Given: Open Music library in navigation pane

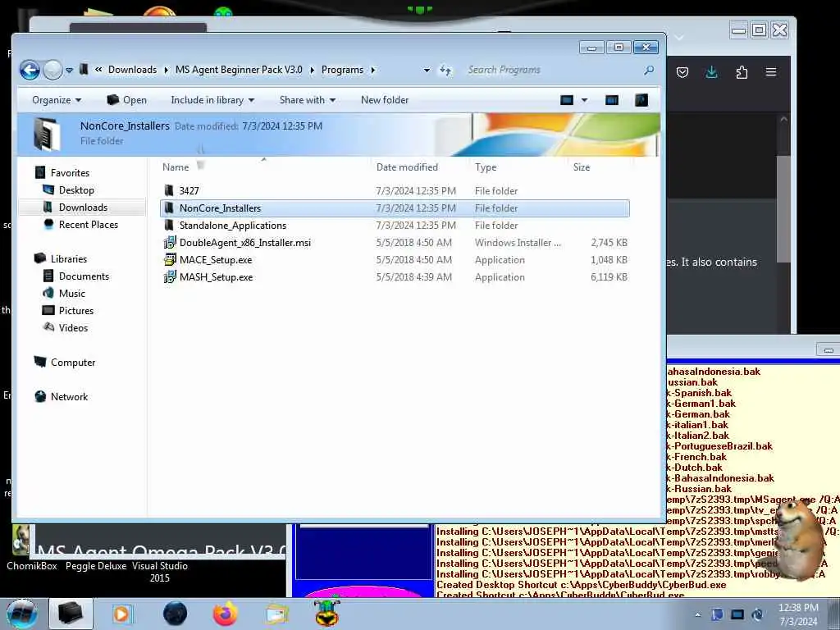Looking at the screenshot, I should 72,294.
